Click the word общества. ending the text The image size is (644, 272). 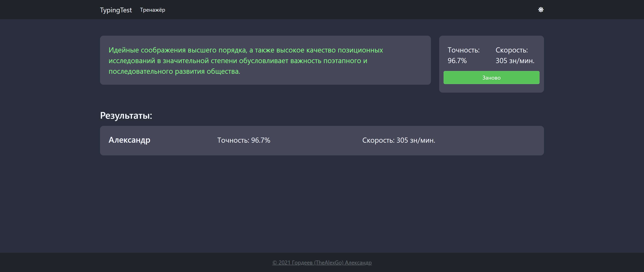coord(223,72)
